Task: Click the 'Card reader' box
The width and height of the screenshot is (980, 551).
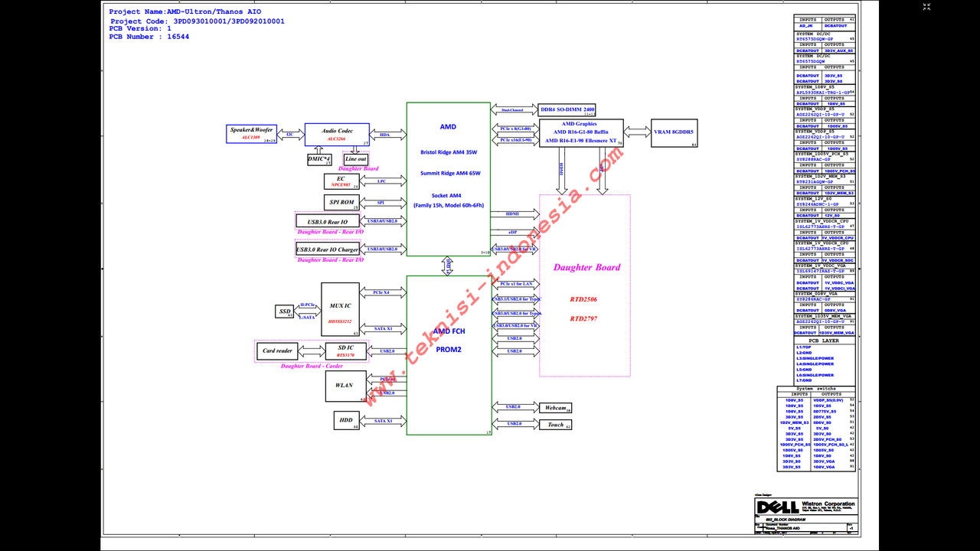Action: [277, 351]
